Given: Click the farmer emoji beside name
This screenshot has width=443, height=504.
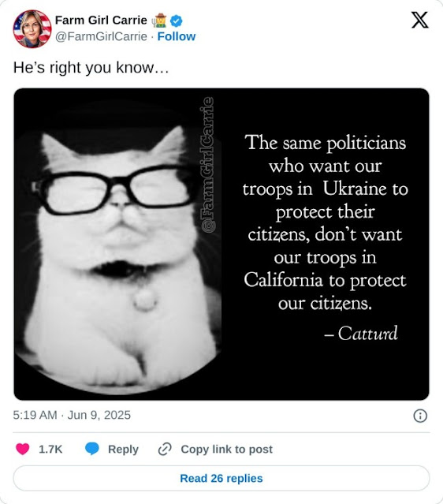Looking at the screenshot, I should click(x=159, y=21).
